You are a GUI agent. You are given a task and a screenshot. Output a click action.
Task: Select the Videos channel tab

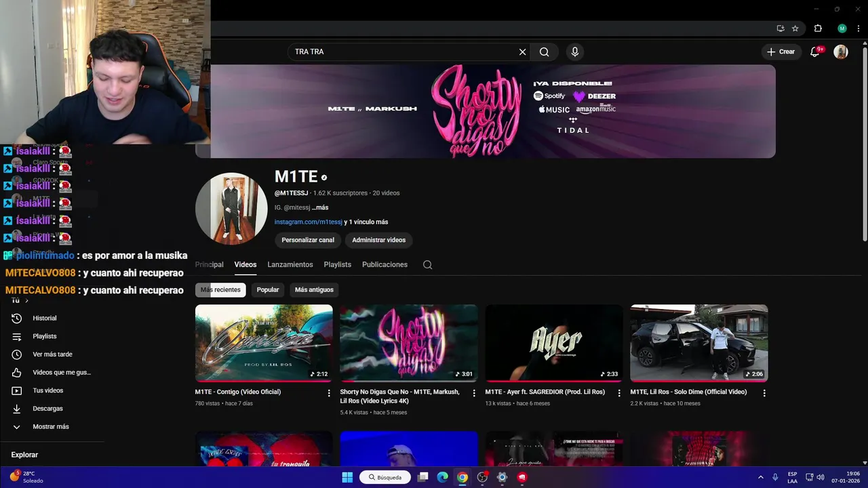[245, 264]
